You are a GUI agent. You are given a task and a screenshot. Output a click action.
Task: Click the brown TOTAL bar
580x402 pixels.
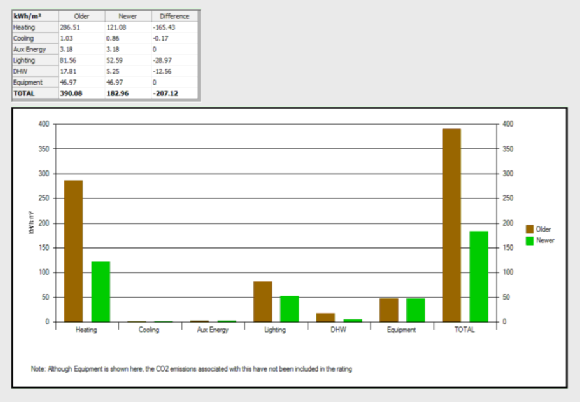click(x=452, y=225)
